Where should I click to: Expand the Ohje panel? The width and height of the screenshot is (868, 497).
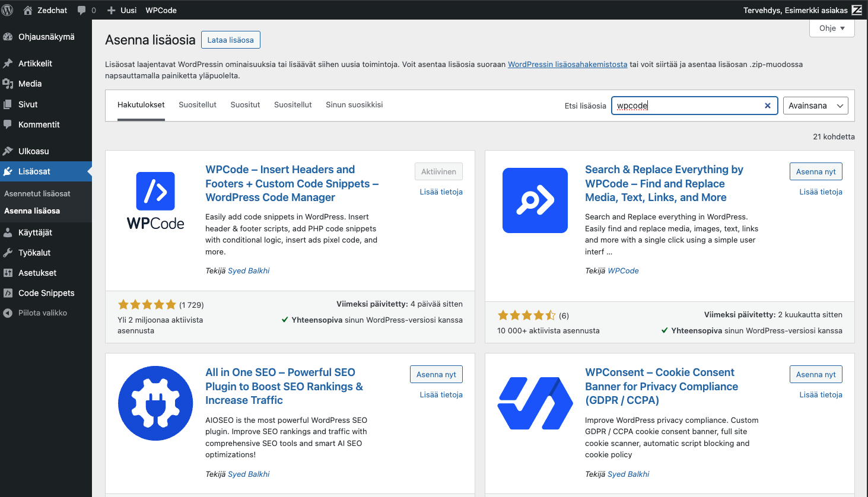(x=831, y=28)
